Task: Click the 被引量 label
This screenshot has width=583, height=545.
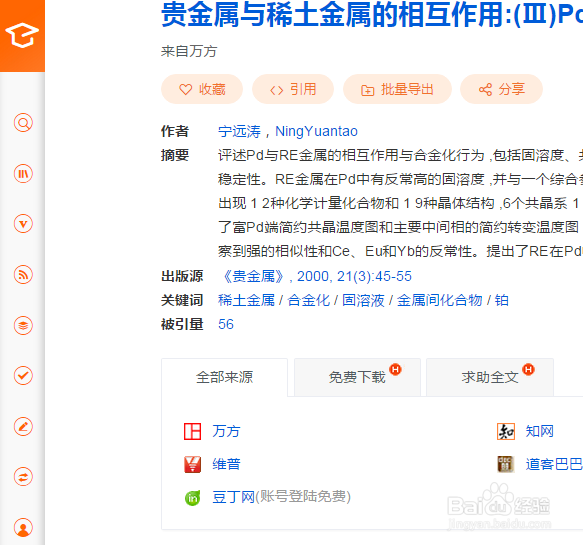Action: [182, 325]
